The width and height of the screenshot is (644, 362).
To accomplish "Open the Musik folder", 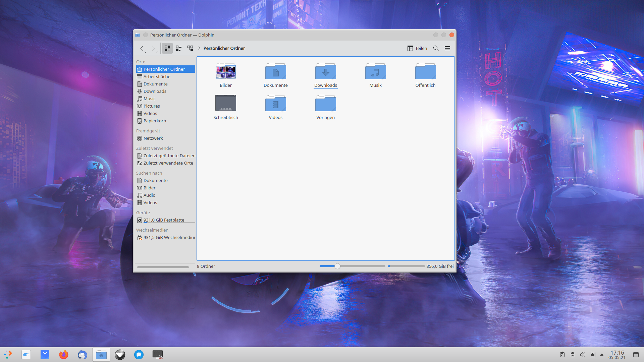I will pos(375,71).
